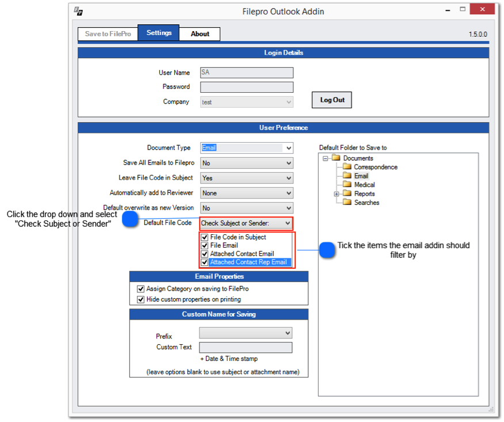Click the '+ Date & Time stamp' text
The width and height of the screenshot is (504, 422).
click(229, 359)
